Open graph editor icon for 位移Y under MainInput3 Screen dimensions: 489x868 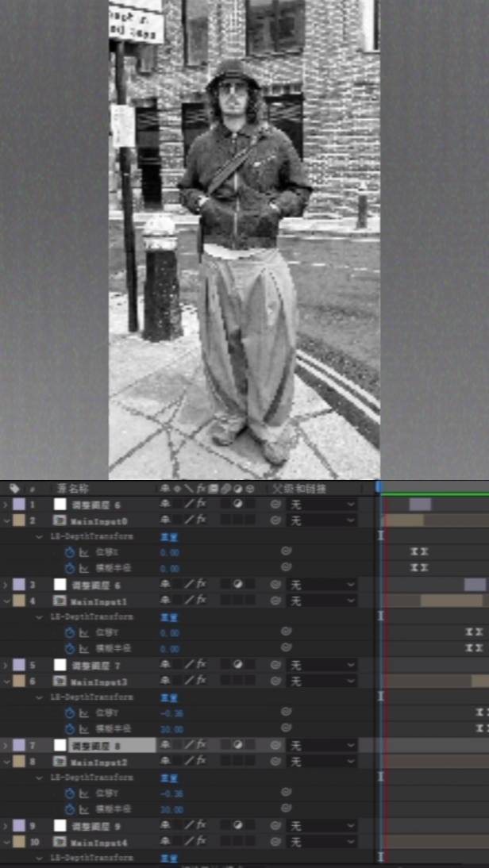[83, 712]
